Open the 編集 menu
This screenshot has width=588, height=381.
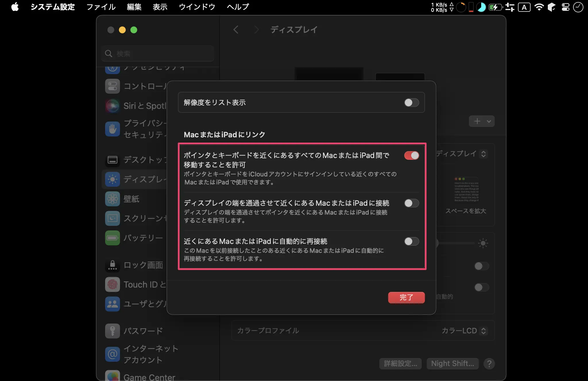click(x=134, y=7)
